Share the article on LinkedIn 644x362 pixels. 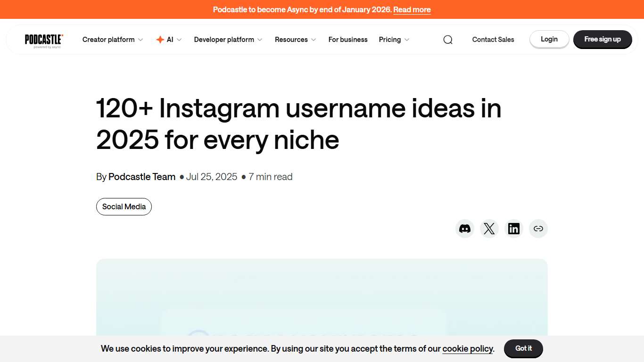click(514, 229)
